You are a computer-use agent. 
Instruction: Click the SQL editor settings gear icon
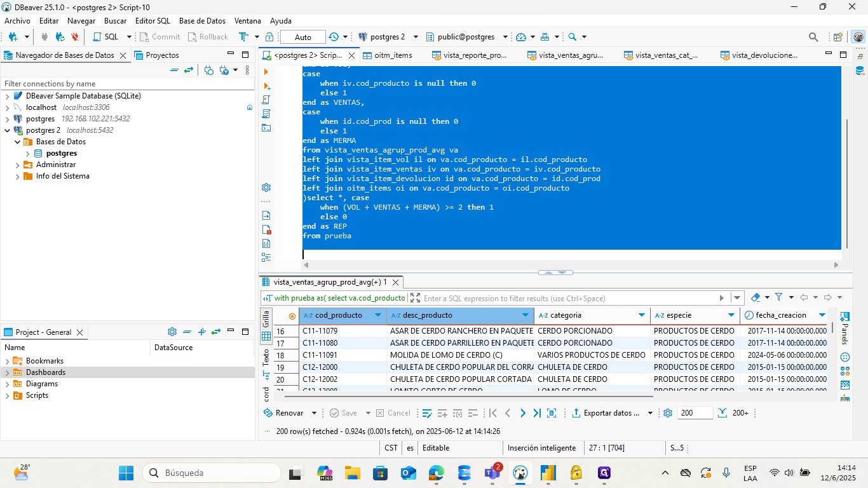coord(266,187)
